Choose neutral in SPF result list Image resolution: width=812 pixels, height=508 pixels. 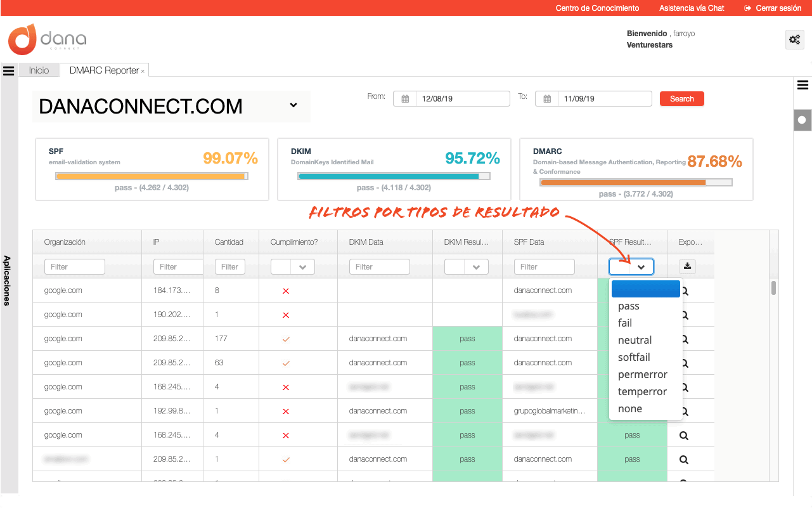645,341
